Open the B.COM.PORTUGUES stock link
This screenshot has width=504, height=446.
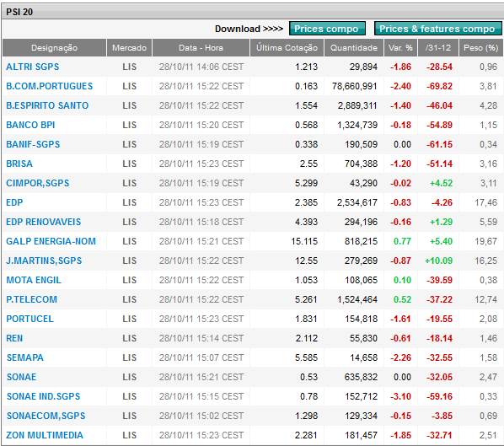(x=49, y=86)
